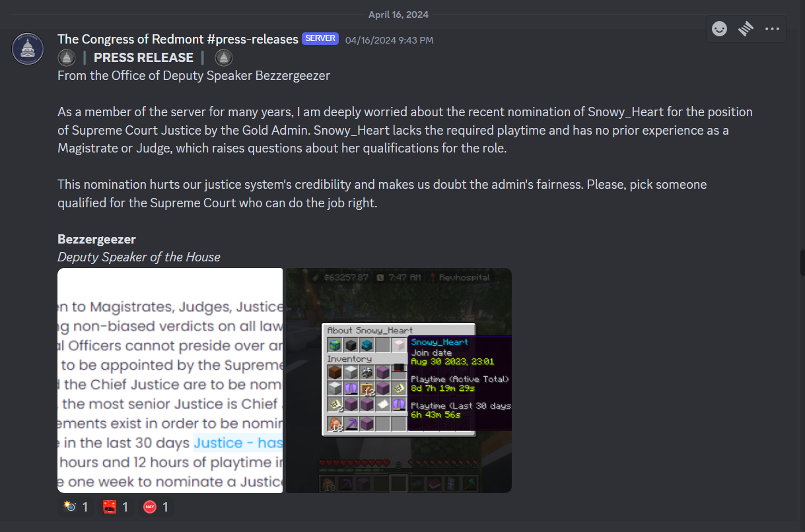
Task: Open the More options three-dot menu
Action: 772,29
